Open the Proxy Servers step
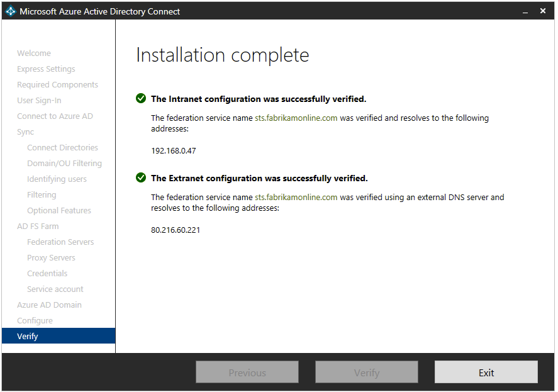The width and height of the screenshot is (558, 392). [51, 258]
